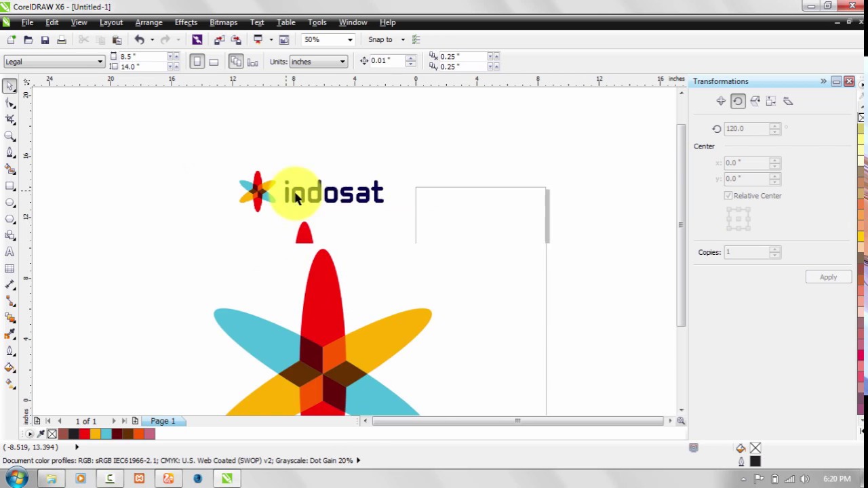Click the Export icon
The width and height of the screenshot is (868, 488).
point(236,40)
